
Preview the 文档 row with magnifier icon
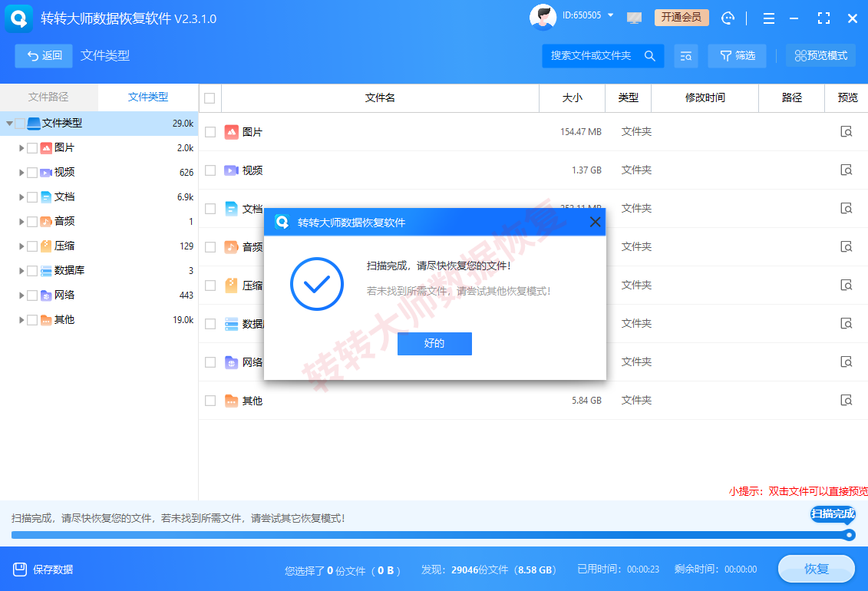(x=847, y=208)
